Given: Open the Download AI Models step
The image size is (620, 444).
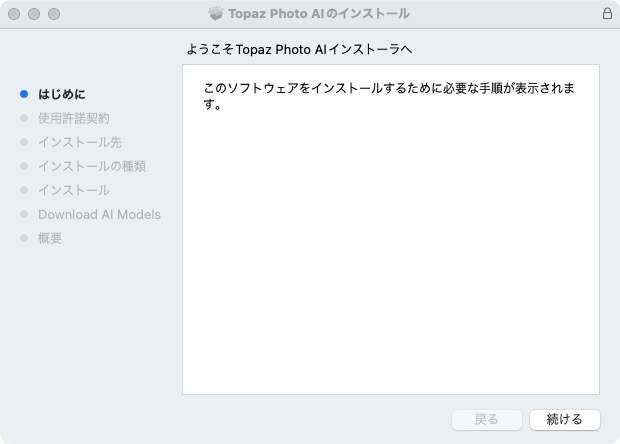Looking at the screenshot, I should coord(100,214).
